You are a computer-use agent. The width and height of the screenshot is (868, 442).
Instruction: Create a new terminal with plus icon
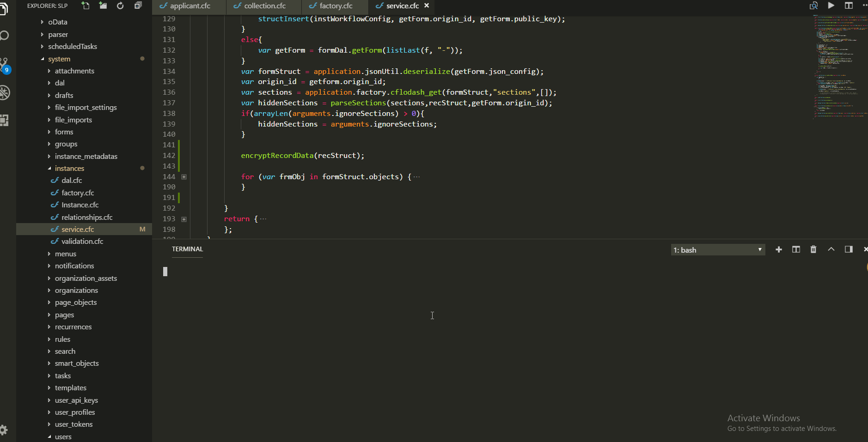click(779, 249)
